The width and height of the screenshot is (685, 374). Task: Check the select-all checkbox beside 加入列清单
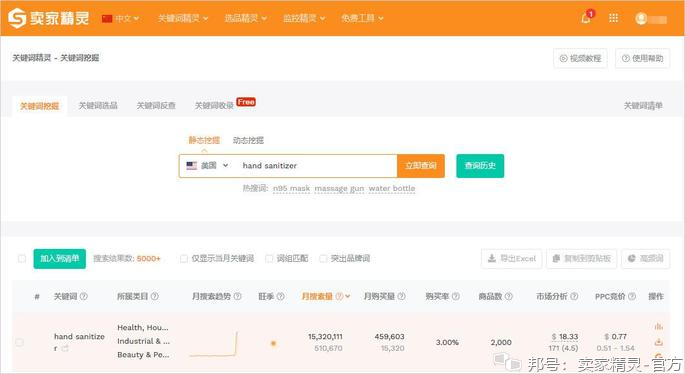pos(21,259)
